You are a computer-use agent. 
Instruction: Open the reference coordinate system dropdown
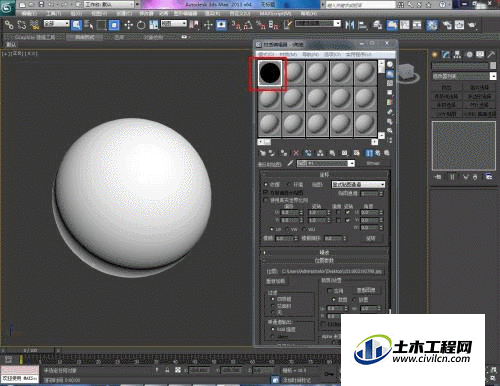coord(174,23)
